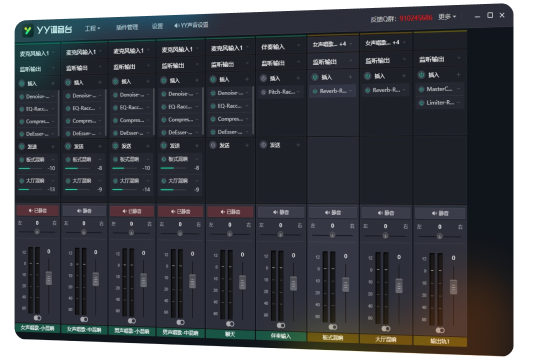Screen dimensions: 540x360
Task: Toggle 插入 section power on 输出轨1 channel
Action: [x=421, y=75]
